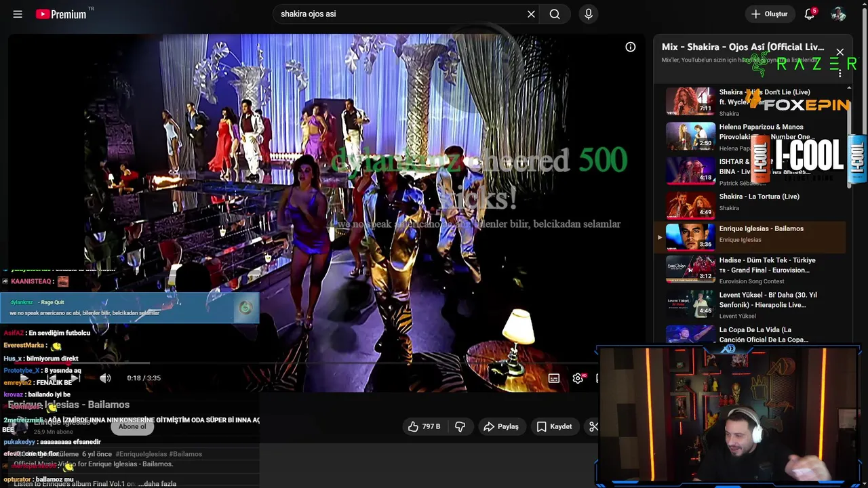868x488 pixels.
Task: Subscribe with Abone ol button
Action: pos(132,426)
